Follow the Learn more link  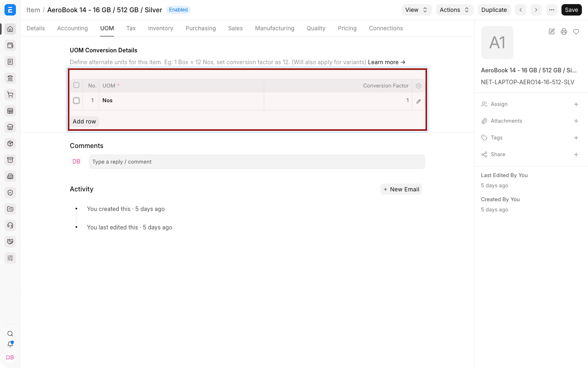(387, 62)
